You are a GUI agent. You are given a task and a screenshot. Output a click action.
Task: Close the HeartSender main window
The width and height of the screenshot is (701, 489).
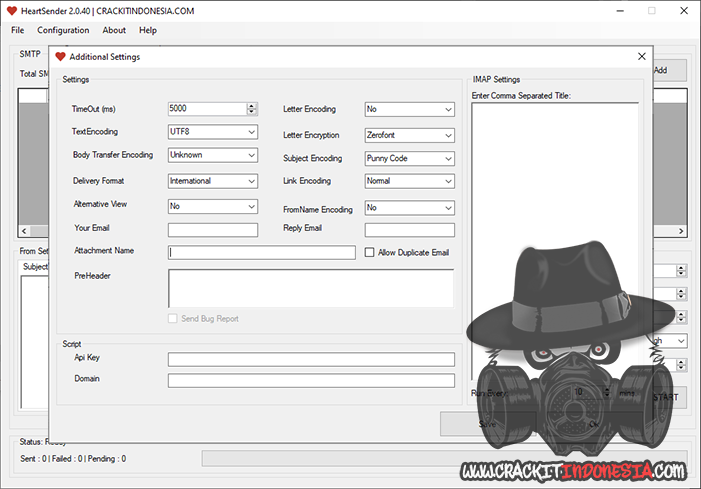(684, 11)
